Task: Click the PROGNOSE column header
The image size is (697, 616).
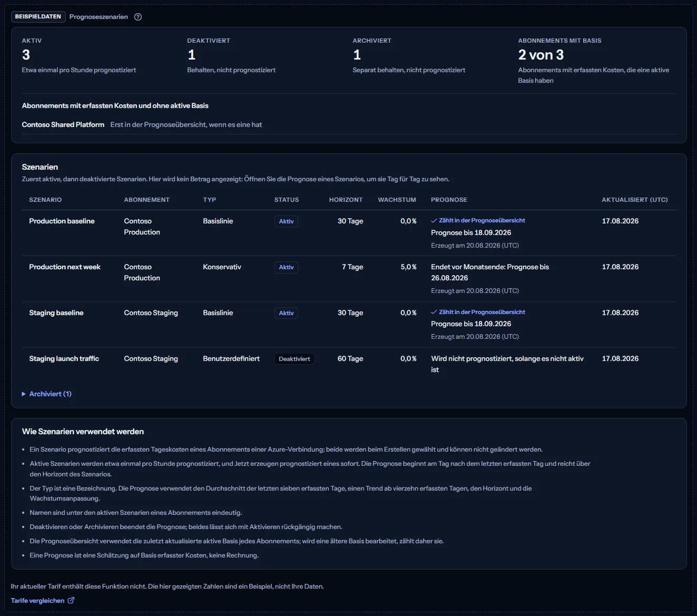Action: pyautogui.click(x=449, y=200)
